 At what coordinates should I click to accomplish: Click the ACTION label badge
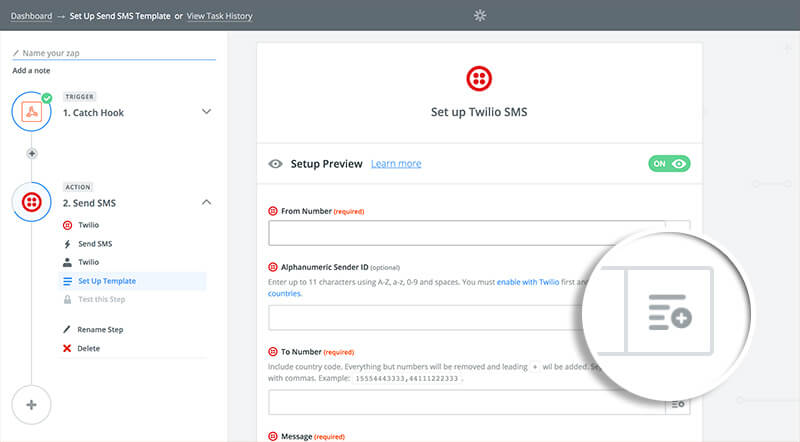pos(78,187)
